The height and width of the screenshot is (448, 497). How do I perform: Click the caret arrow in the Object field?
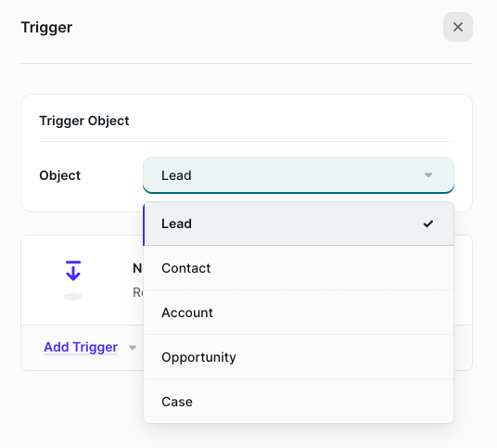coord(428,175)
